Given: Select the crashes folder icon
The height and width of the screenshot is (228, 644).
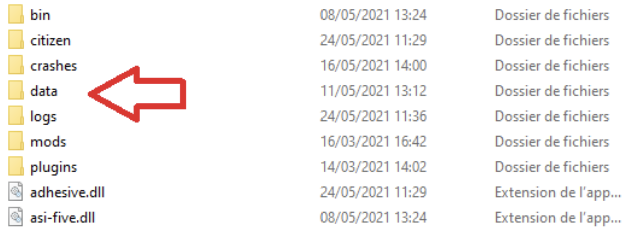Looking at the screenshot, I should pyautogui.click(x=16, y=66).
